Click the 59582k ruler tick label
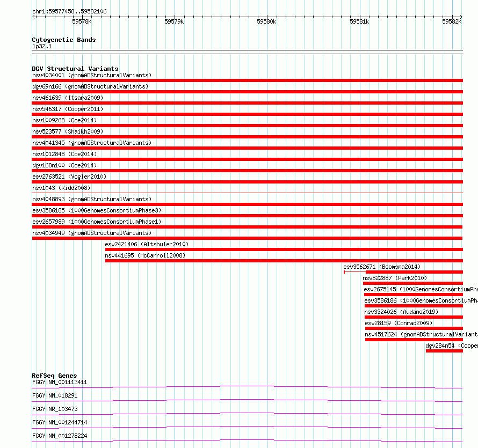 [452, 21]
